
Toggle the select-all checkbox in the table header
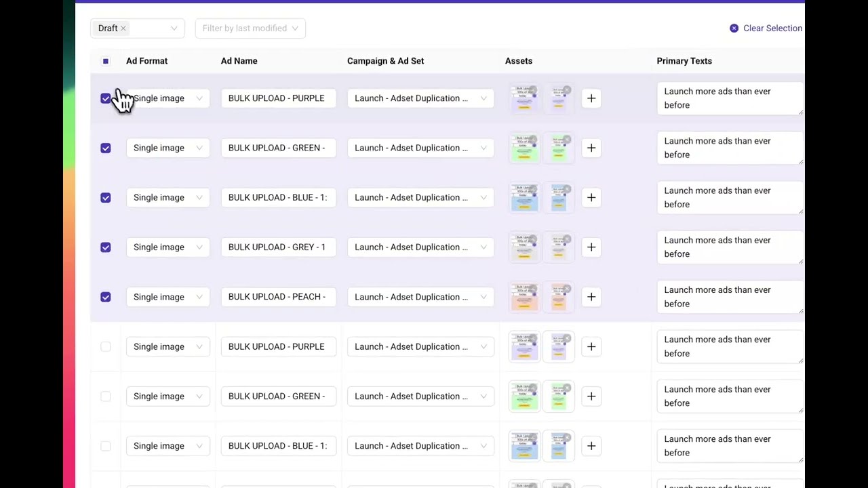(106, 61)
